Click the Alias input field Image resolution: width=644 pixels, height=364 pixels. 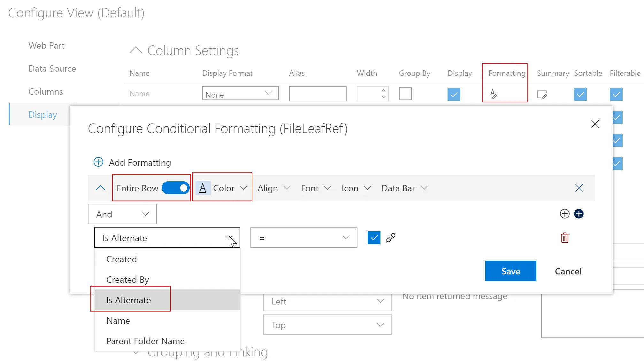[x=318, y=93]
